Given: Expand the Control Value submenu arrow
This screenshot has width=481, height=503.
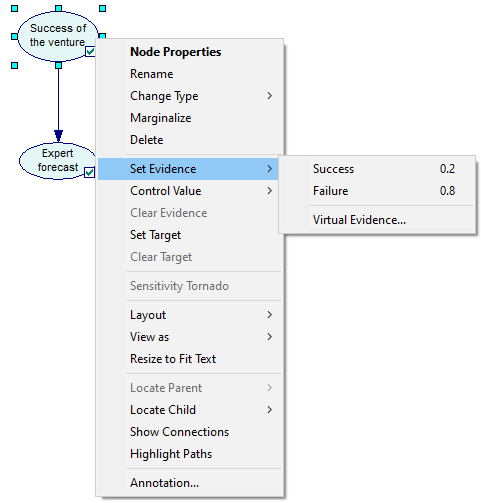Looking at the screenshot, I should click(269, 191).
